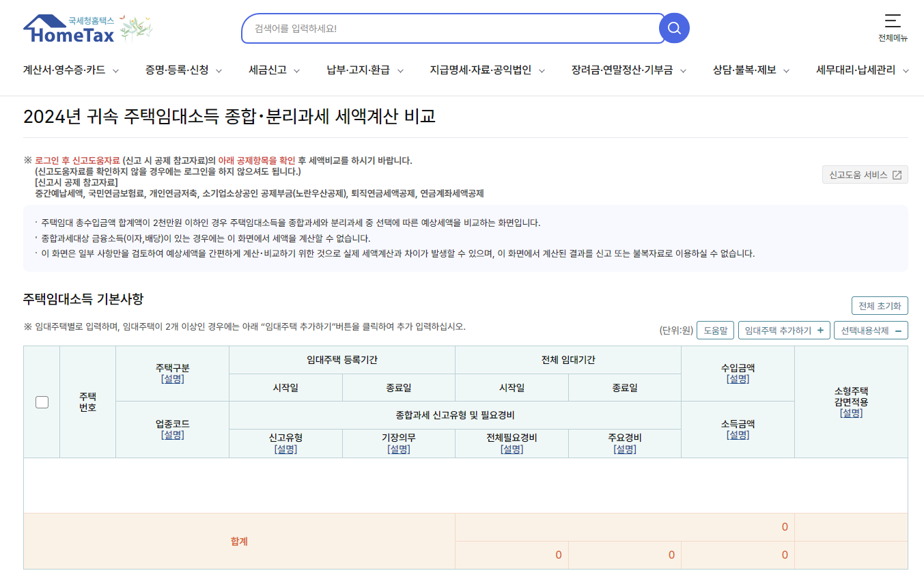The height and width of the screenshot is (575, 924).
Task: Click the 주택번호 column header
Action: pyautogui.click(x=87, y=402)
